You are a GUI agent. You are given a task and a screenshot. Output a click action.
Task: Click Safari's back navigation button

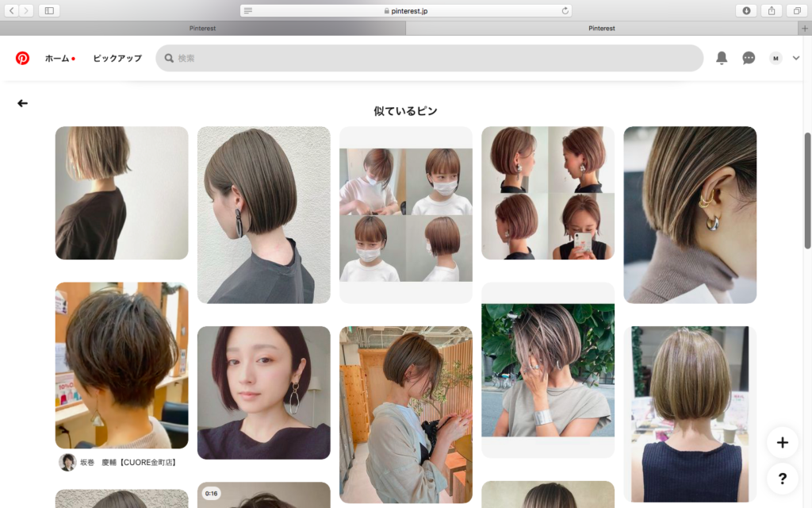pyautogui.click(x=12, y=10)
